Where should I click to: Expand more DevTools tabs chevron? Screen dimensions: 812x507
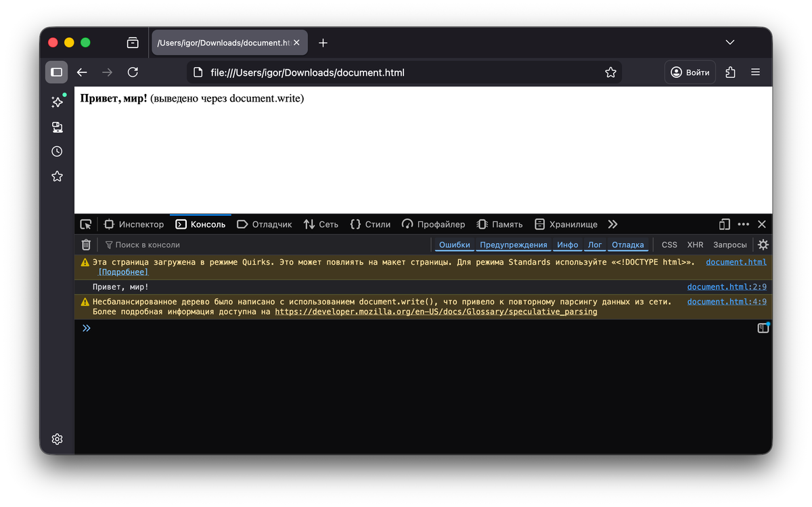[x=612, y=224]
